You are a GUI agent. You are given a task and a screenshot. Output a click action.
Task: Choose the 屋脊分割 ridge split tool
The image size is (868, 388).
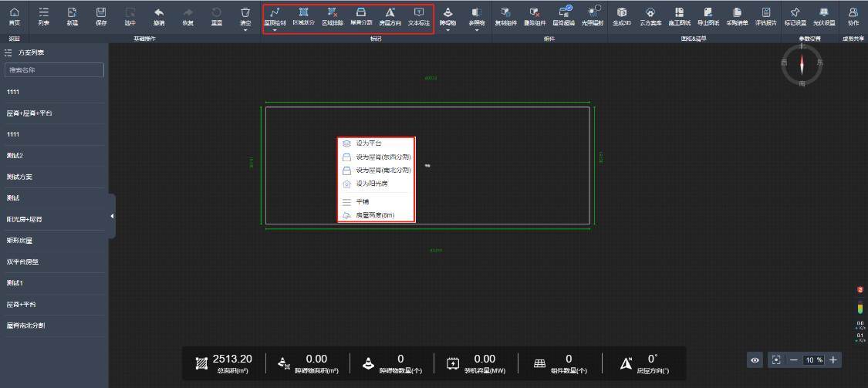(x=361, y=17)
